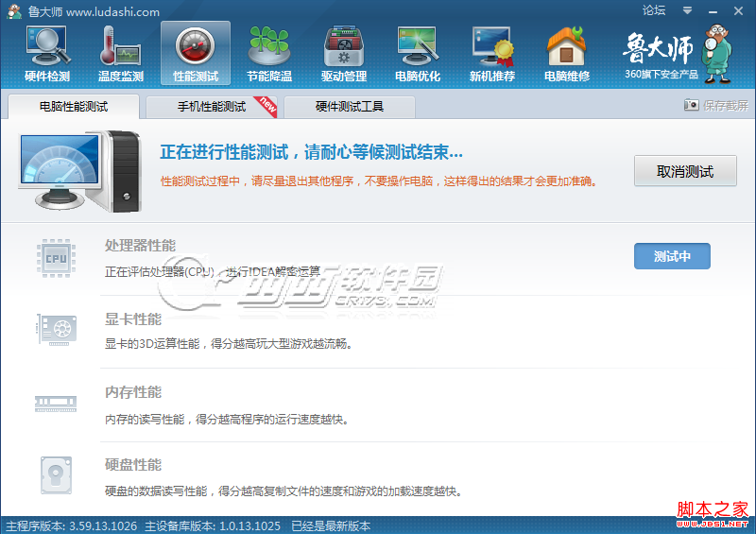Open the 论坛 forum link
Image resolution: width=756 pixels, height=534 pixels.
coord(654,10)
